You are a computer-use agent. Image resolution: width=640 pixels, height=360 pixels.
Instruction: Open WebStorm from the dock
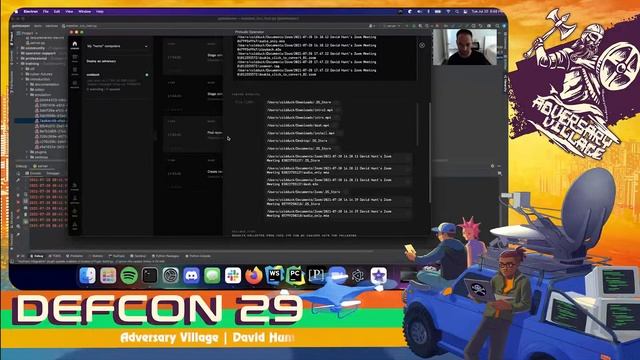(x=274, y=276)
